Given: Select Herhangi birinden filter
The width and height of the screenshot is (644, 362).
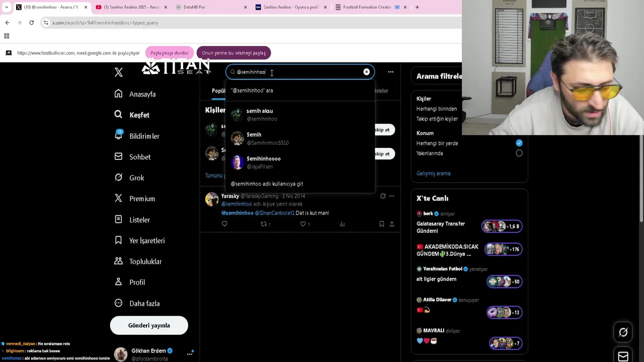Looking at the screenshot, I should click(x=437, y=109).
